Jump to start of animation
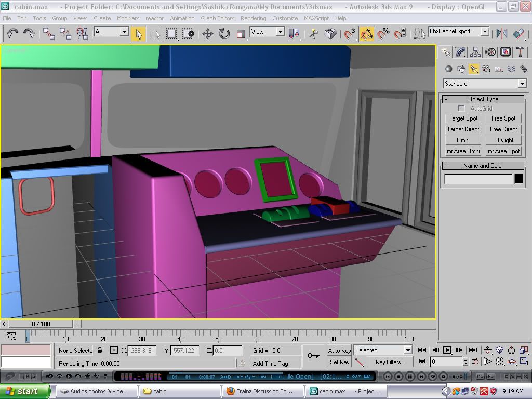 click(422, 350)
